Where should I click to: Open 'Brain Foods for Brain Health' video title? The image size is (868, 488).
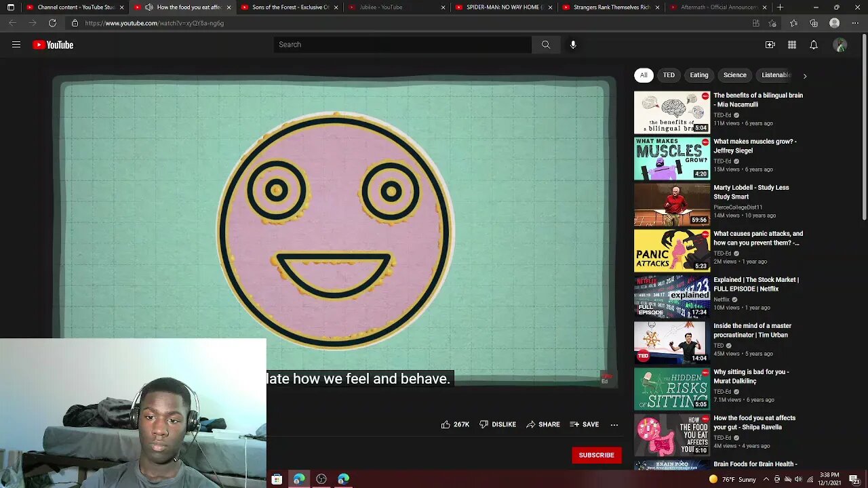coord(755,464)
